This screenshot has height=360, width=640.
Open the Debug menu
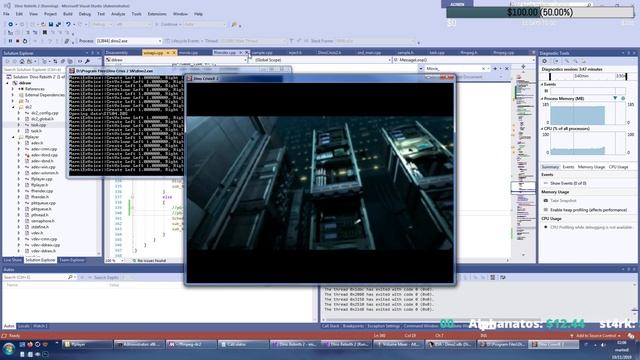tap(84, 14)
